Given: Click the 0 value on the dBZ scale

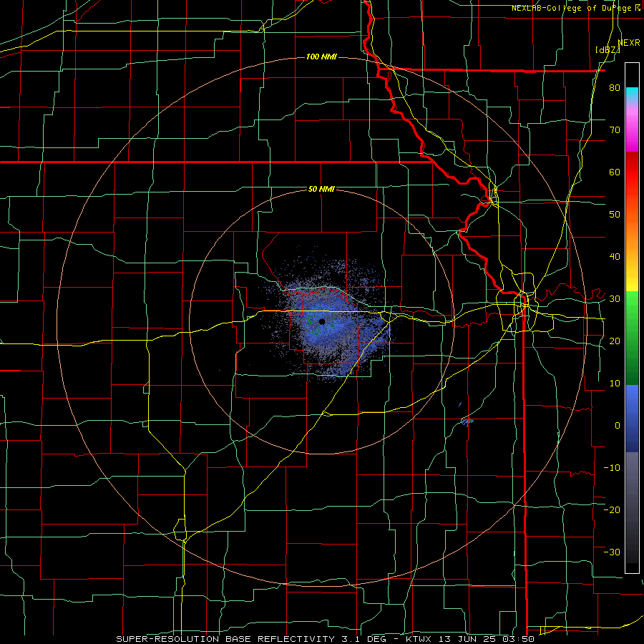Looking at the screenshot, I should (618, 426).
